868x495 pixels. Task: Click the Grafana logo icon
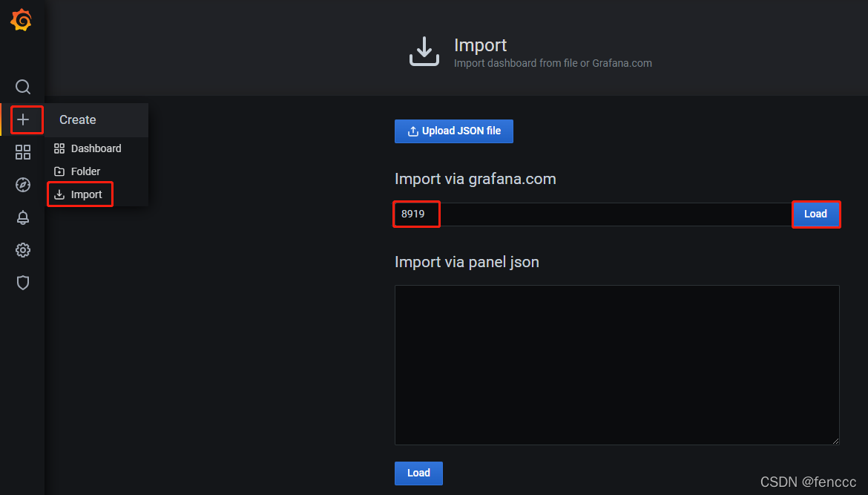(22, 20)
